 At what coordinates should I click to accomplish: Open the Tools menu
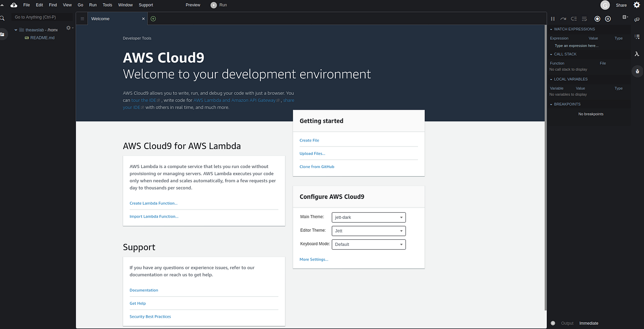(107, 5)
